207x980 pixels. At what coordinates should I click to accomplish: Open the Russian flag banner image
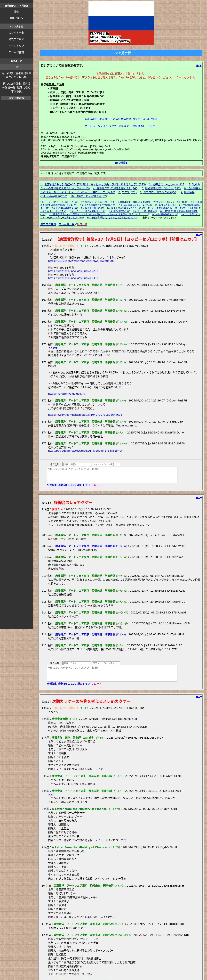tap(121, 23)
